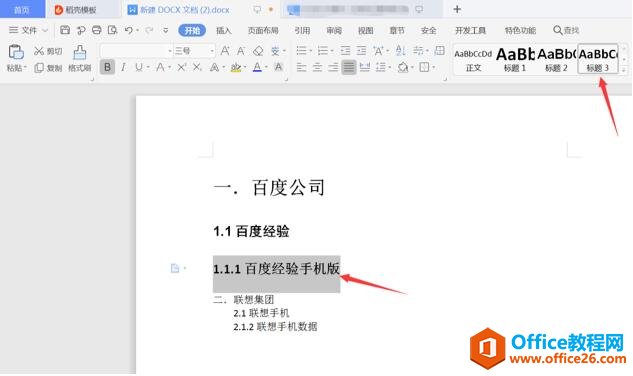Open the 审阅 ribbon tab
633x376 pixels.
tap(334, 30)
